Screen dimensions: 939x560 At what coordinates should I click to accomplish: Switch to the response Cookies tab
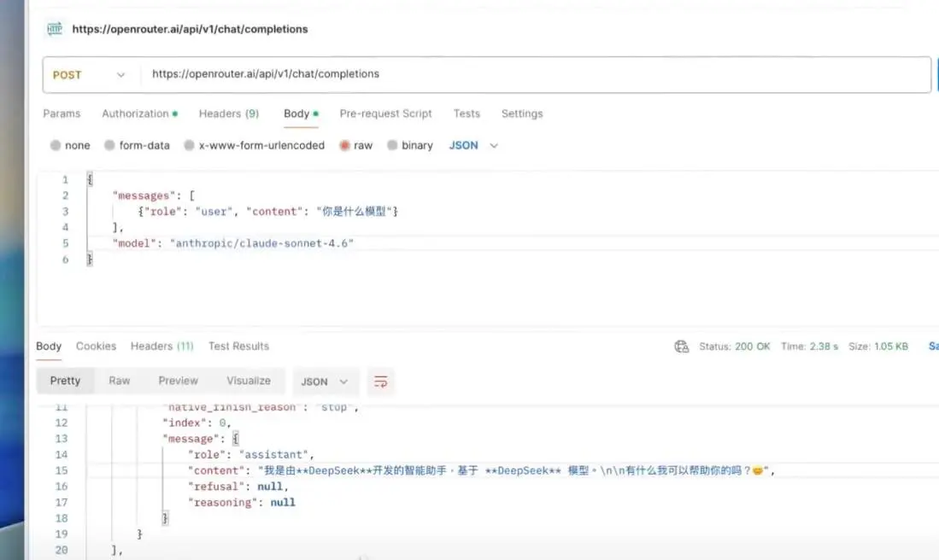pyautogui.click(x=96, y=347)
